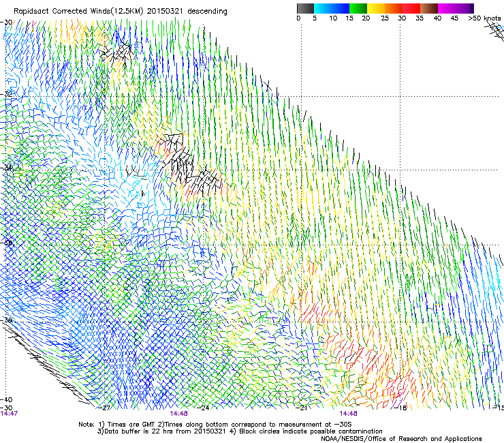
Task: Click the '-18' longitude axis label
Action: [401, 408]
